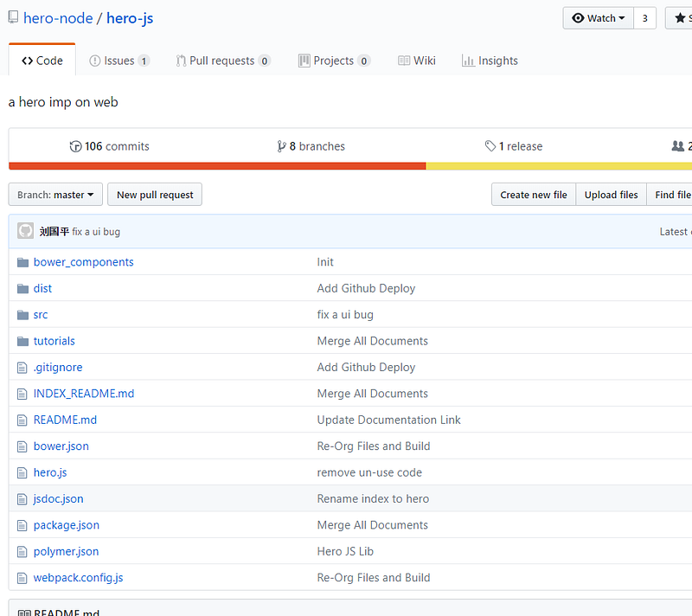Open the dist folder

(42, 289)
